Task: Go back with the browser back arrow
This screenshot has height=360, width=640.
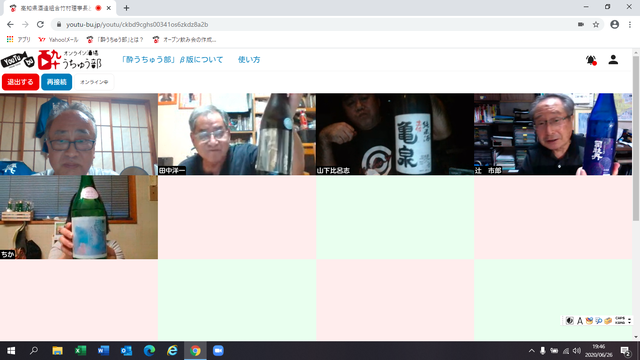Action: tap(10, 24)
